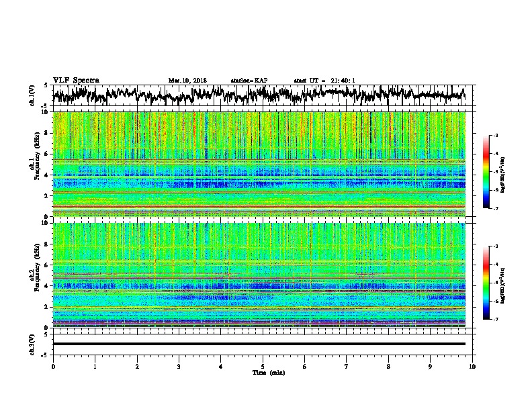Viewport: 532px width, 411px height.
Task: Click the ch.1 "Frequency (kHz)" axis label
Action: [37, 156]
